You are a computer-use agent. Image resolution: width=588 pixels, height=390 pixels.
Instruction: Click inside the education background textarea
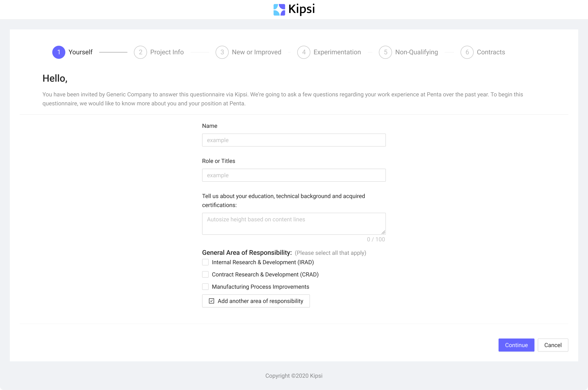coord(293,223)
